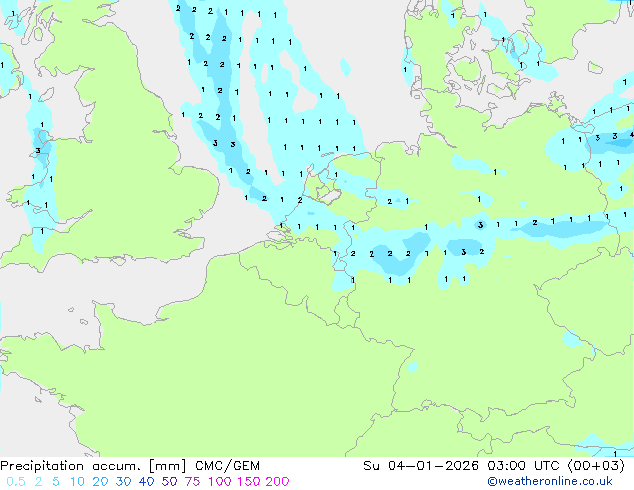Click the 0.5 legend value
This screenshot has height=490, width=634.
tap(16, 482)
